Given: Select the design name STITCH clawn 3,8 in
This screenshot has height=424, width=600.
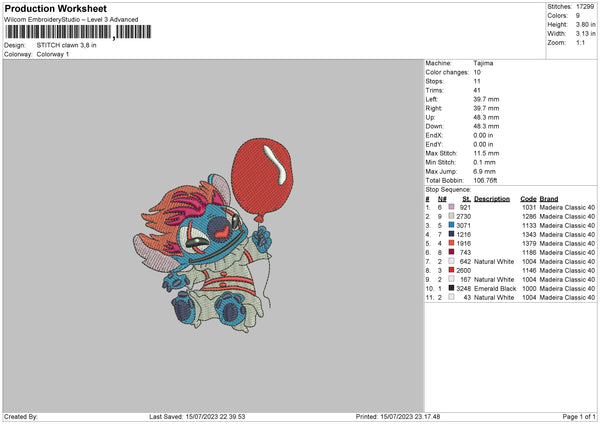Looking at the screenshot, I should pos(66,45).
